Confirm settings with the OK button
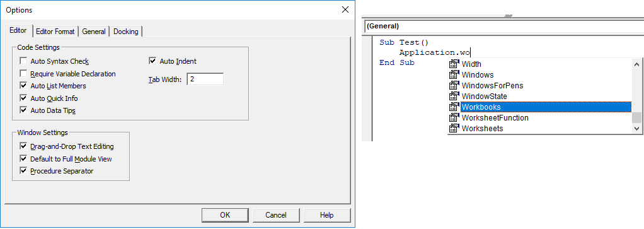The height and width of the screenshot is (229, 644). point(225,215)
